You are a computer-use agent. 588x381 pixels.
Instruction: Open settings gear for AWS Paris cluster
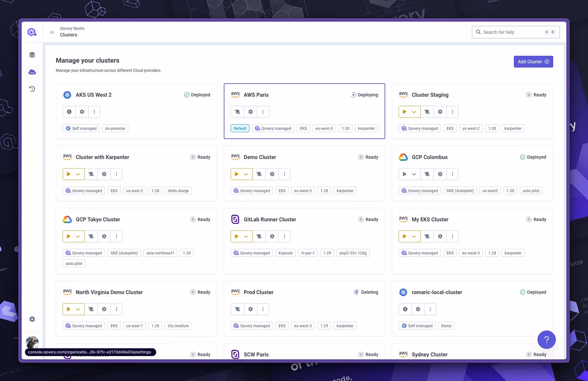click(x=250, y=111)
